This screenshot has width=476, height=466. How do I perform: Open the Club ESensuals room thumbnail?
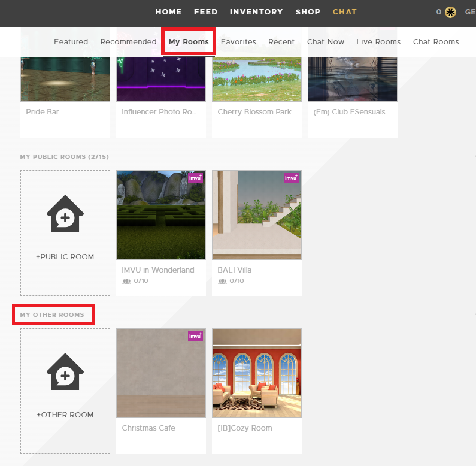(353, 79)
